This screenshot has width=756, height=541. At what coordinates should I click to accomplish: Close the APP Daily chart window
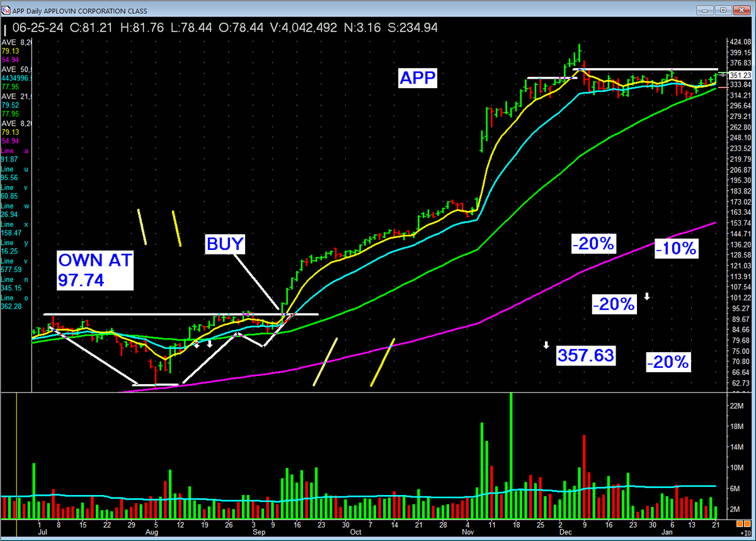[741, 9]
